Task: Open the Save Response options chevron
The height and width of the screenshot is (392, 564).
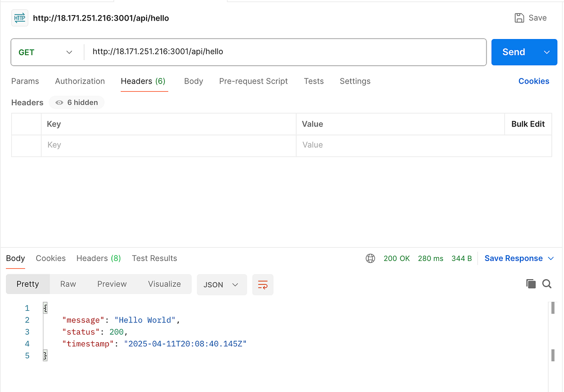Action: click(551, 258)
